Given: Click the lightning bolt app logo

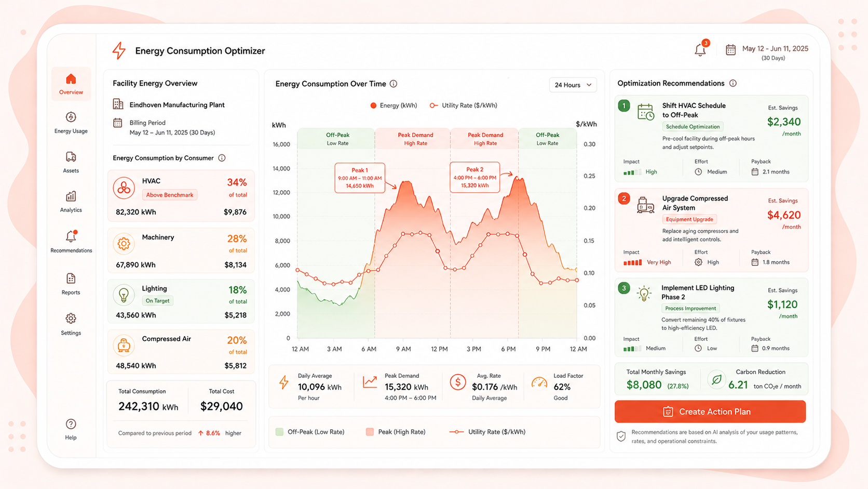Looking at the screenshot, I should (x=119, y=50).
